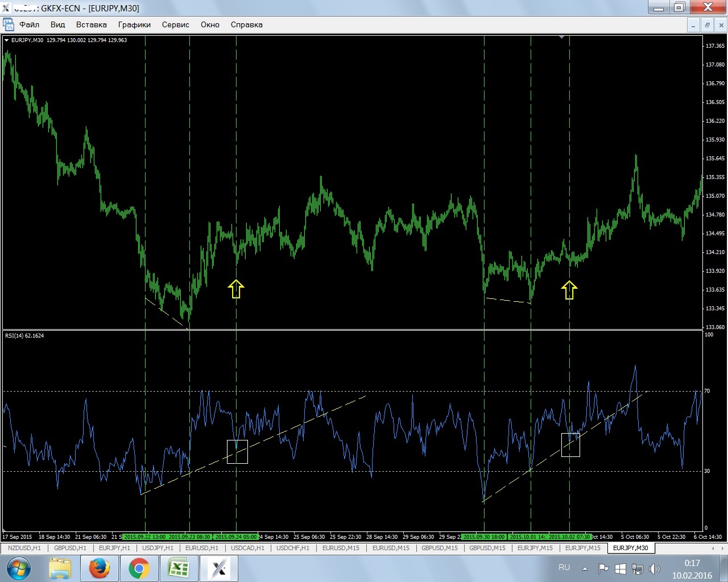This screenshot has height=582, width=728.
Task: Click the 5 Oct 06:30 time label
Action: click(x=635, y=537)
